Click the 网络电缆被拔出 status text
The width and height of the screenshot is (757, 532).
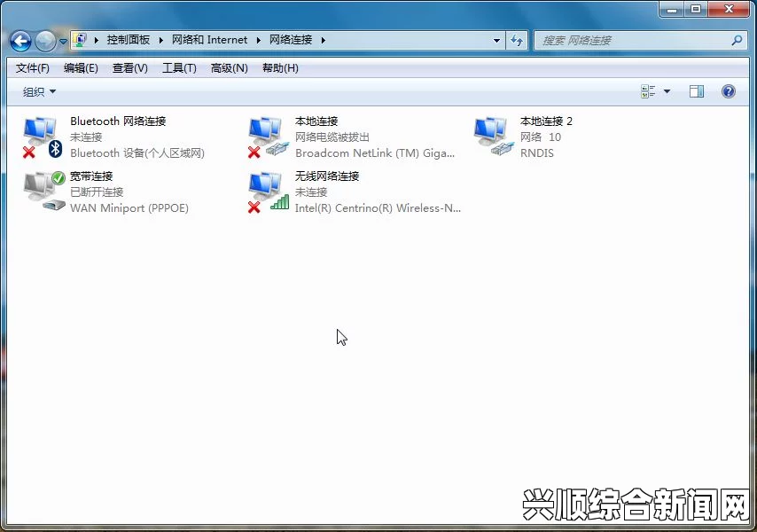(332, 137)
